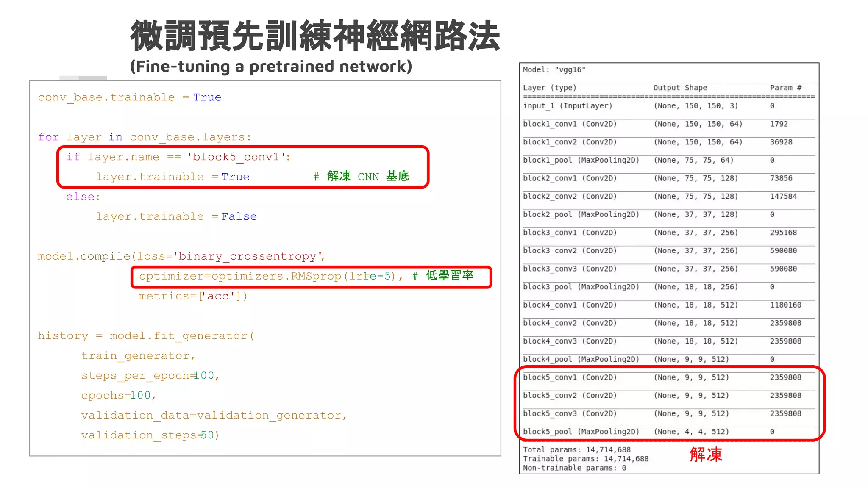Click the comment '# 低學習率'

point(443,276)
